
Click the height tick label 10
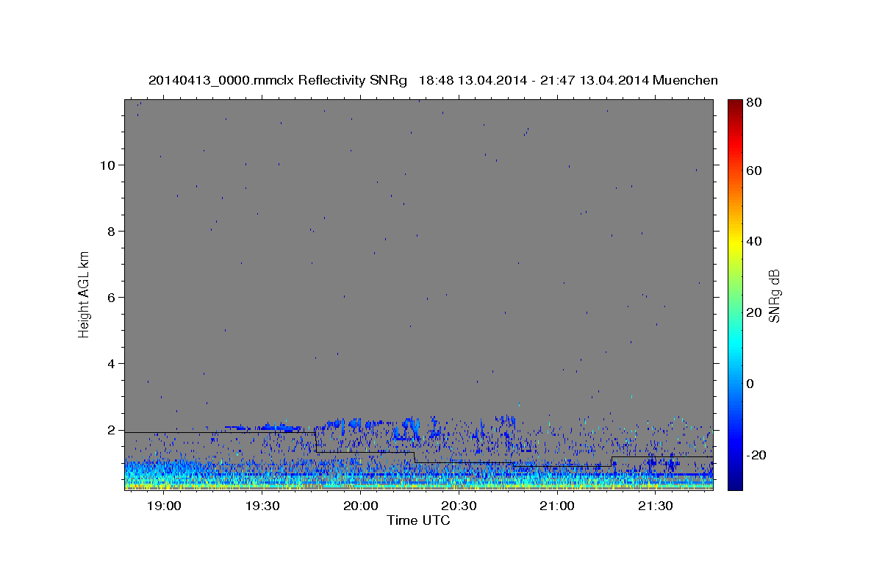point(109,165)
